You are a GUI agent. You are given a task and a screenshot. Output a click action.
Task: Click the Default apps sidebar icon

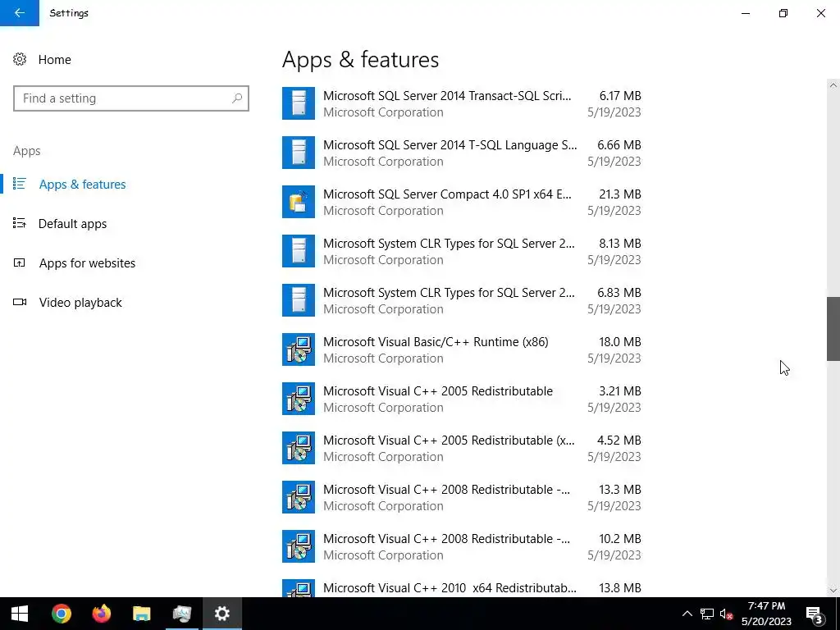[20, 223]
